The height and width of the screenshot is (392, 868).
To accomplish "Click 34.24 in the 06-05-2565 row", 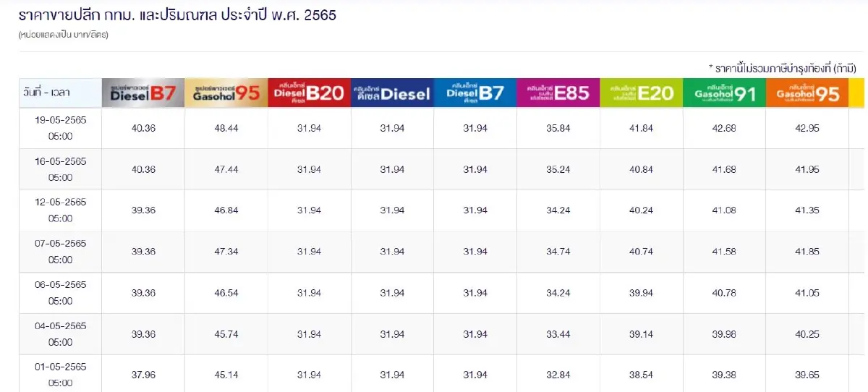I will click(558, 293).
